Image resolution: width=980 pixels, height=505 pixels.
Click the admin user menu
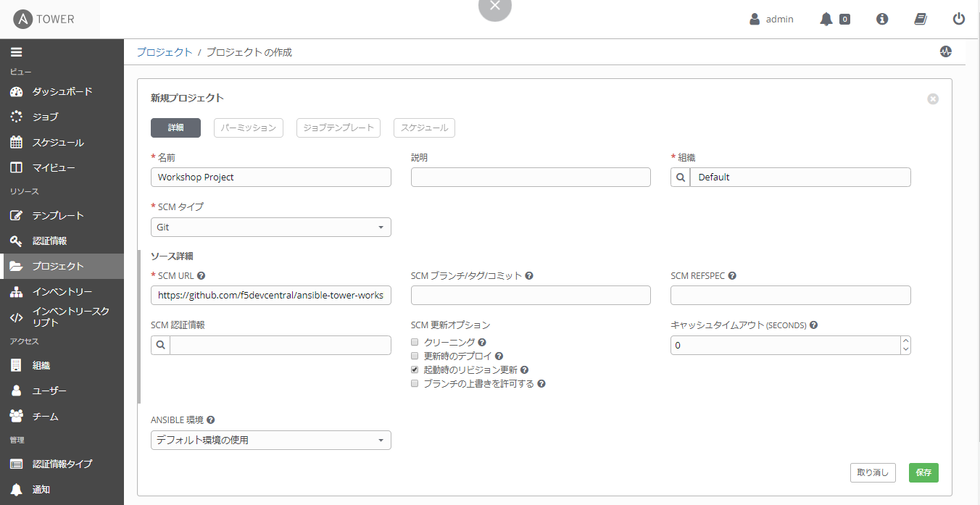coord(772,20)
